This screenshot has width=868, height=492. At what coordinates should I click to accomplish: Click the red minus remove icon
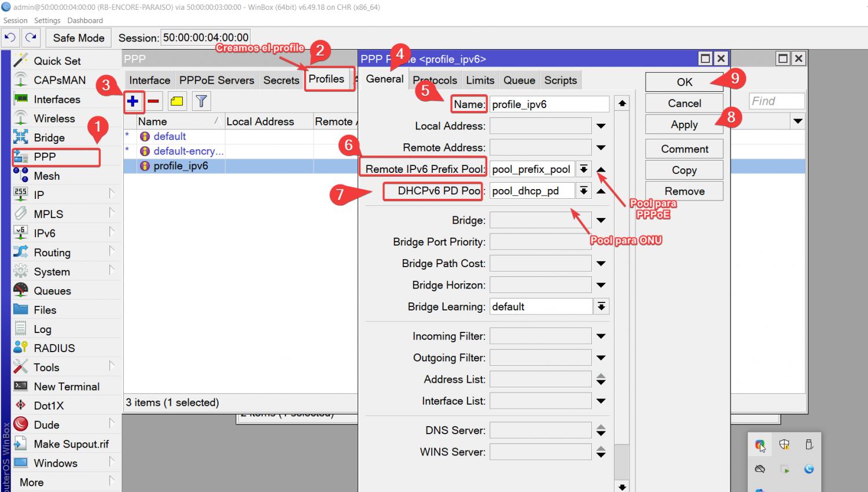tap(153, 102)
